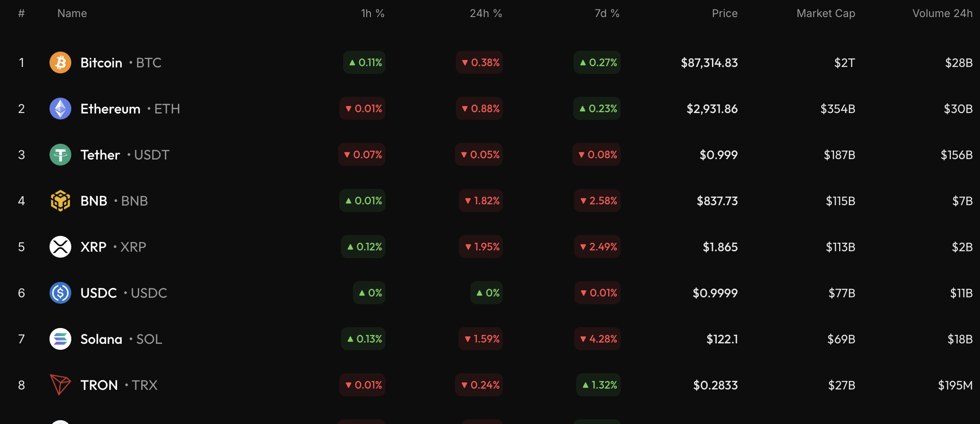
Task: Click the Name column header
Action: (72, 14)
